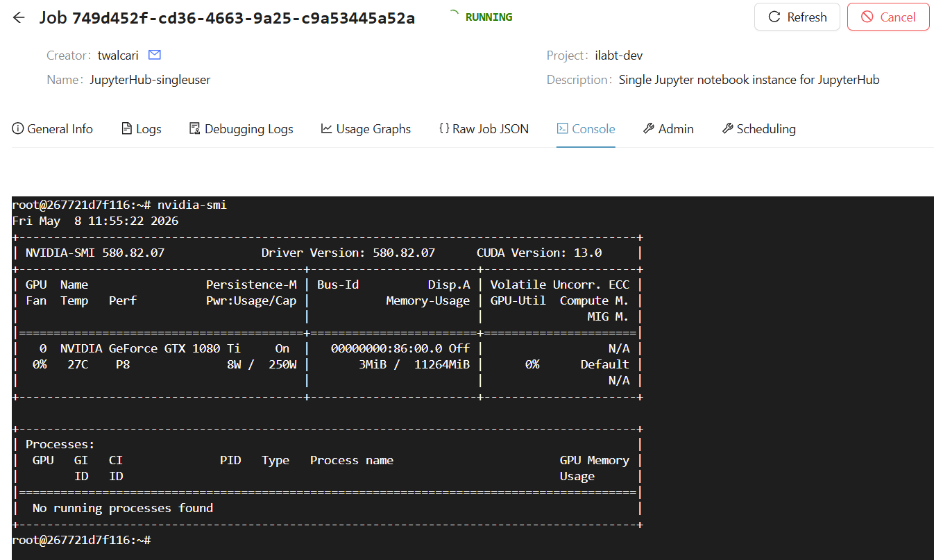This screenshot has height=560, width=934.
Task: Click the email envelope icon beside twalcari
Action: tap(155, 55)
